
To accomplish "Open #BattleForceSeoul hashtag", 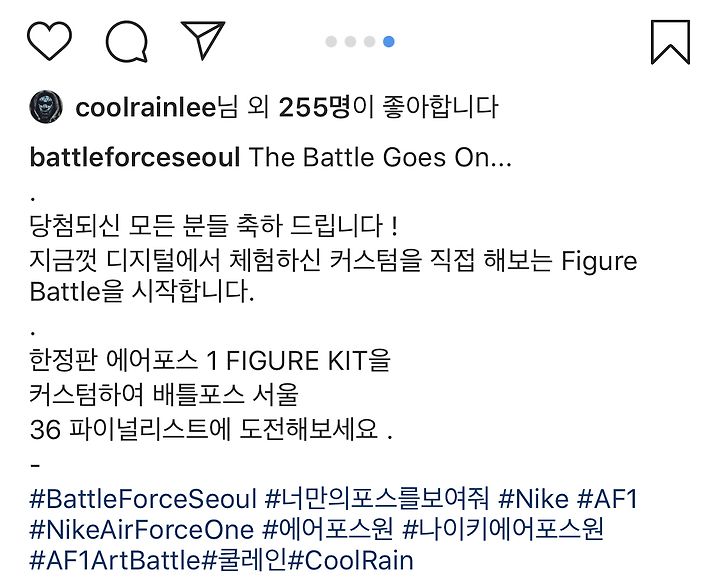I will 143,499.
